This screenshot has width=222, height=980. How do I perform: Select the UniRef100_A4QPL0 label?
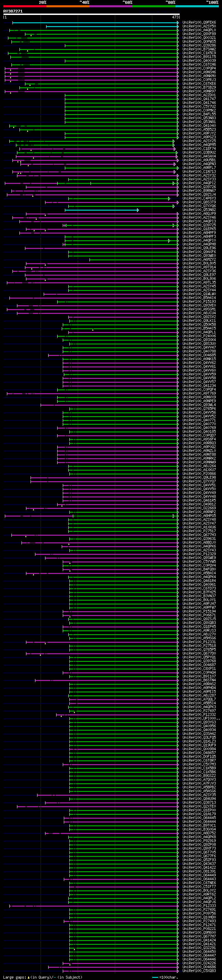click(199, 30)
